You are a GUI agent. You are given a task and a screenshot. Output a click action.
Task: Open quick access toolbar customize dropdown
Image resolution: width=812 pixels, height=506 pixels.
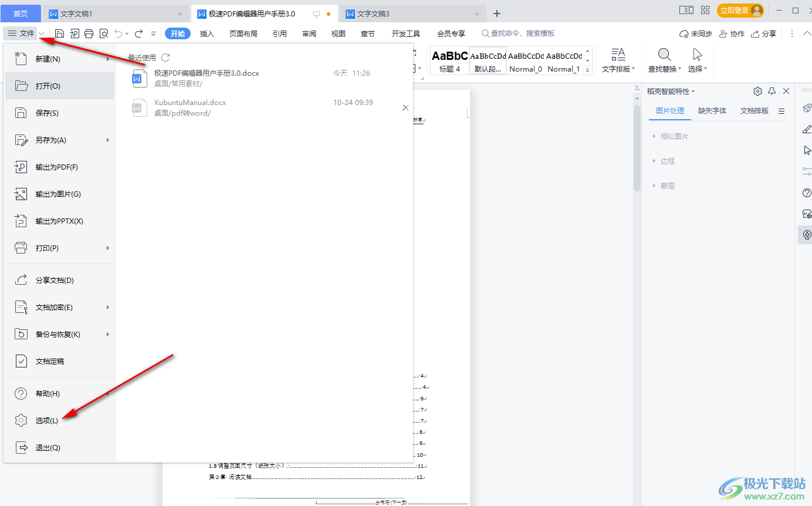click(154, 34)
